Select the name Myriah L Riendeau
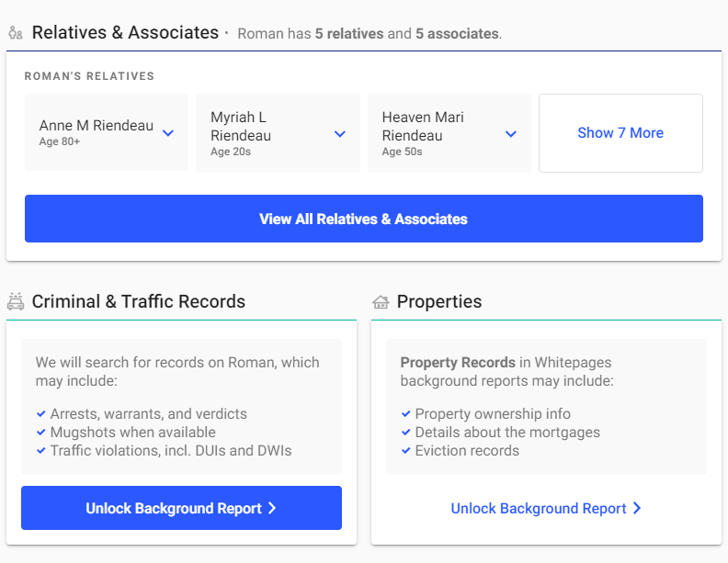 pyautogui.click(x=241, y=126)
